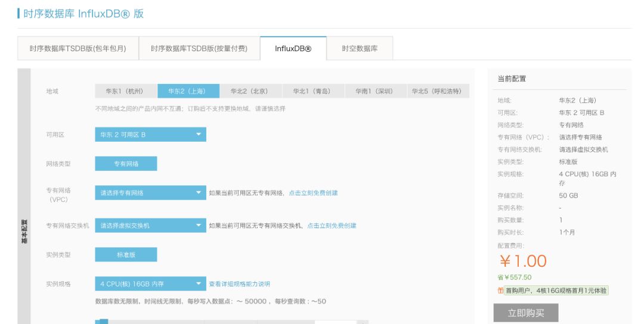Click the 基本配置 vertical section label
Image resolution: width=644 pixels, height=324 pixels.
click(x=24, y=232)
